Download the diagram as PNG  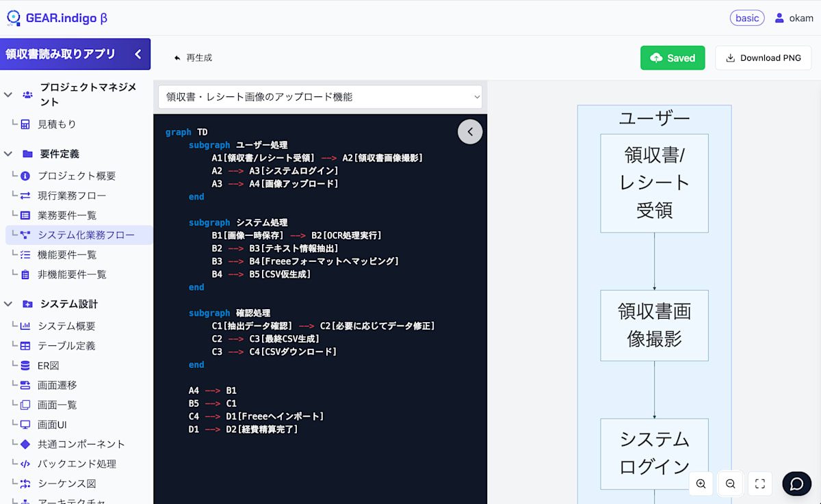[x=763, y=57]
